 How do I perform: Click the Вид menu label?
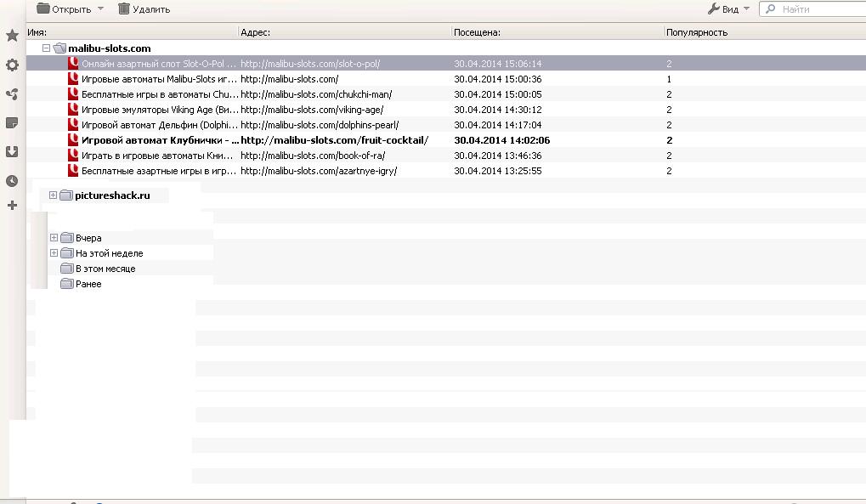click(730, 9)
